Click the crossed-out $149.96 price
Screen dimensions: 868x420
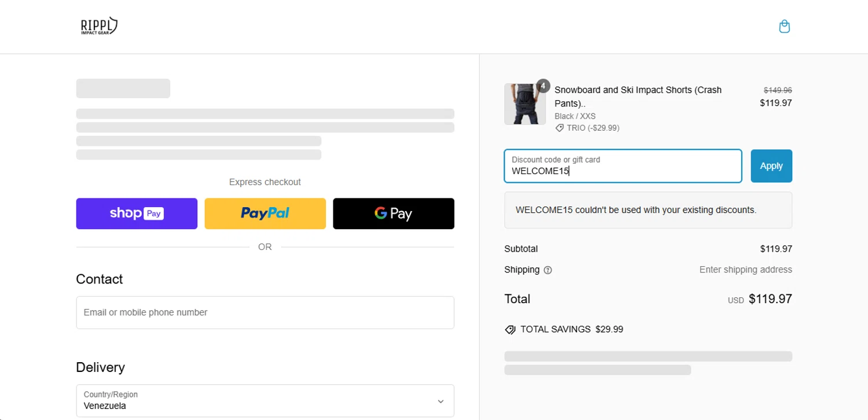tap(778, 90)
